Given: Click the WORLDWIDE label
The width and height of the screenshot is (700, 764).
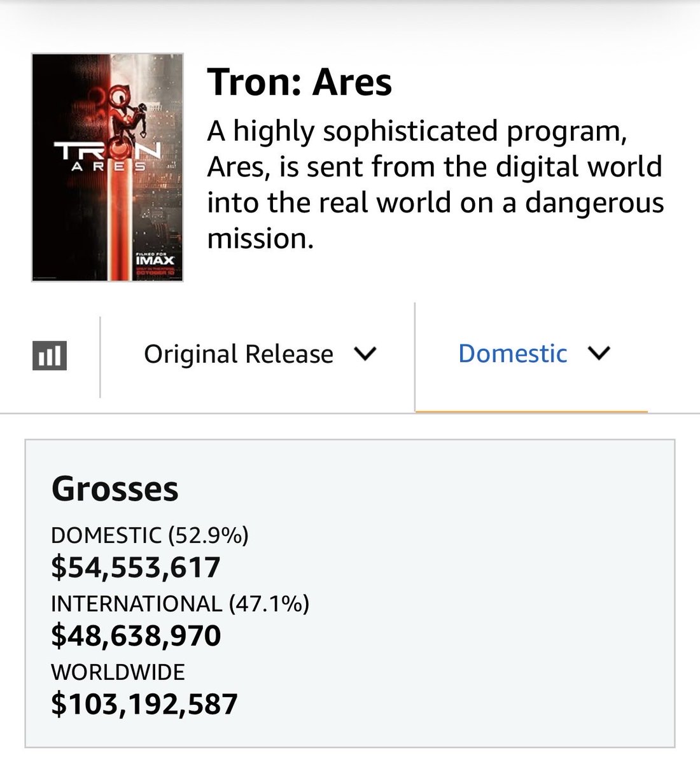Looking at the screenshot, I should point(118,672).
